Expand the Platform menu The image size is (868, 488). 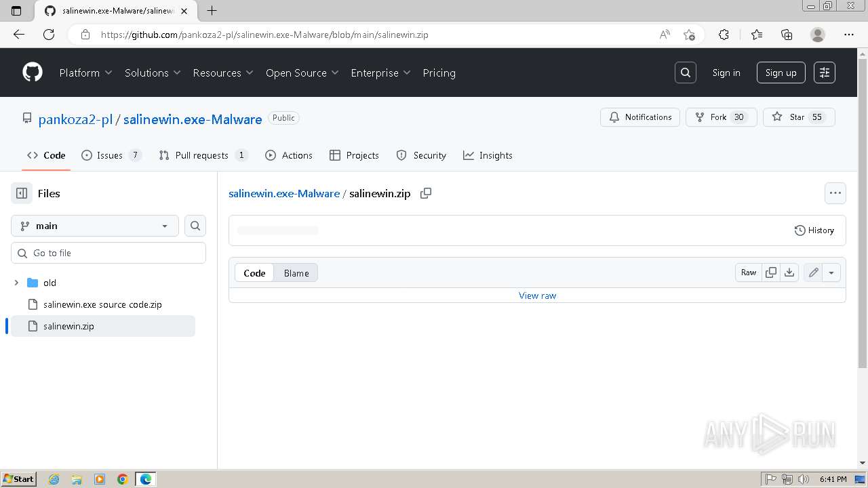click(85, 73)
